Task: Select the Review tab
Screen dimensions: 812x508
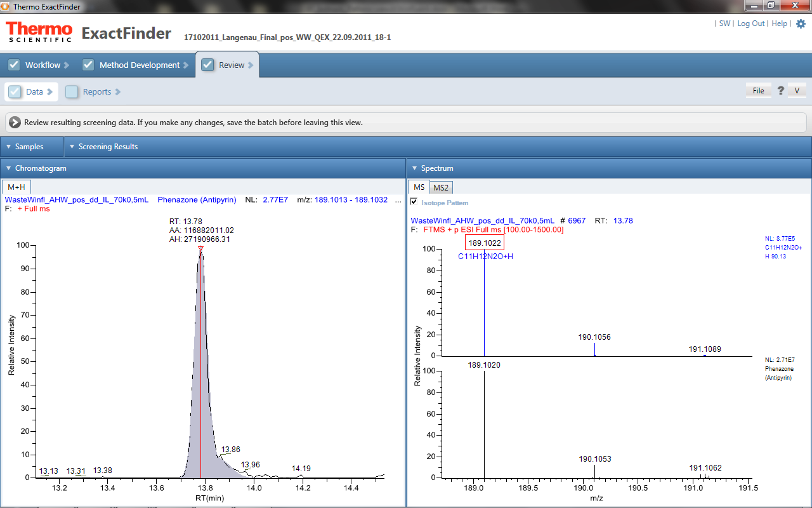Action: point(227,65)
